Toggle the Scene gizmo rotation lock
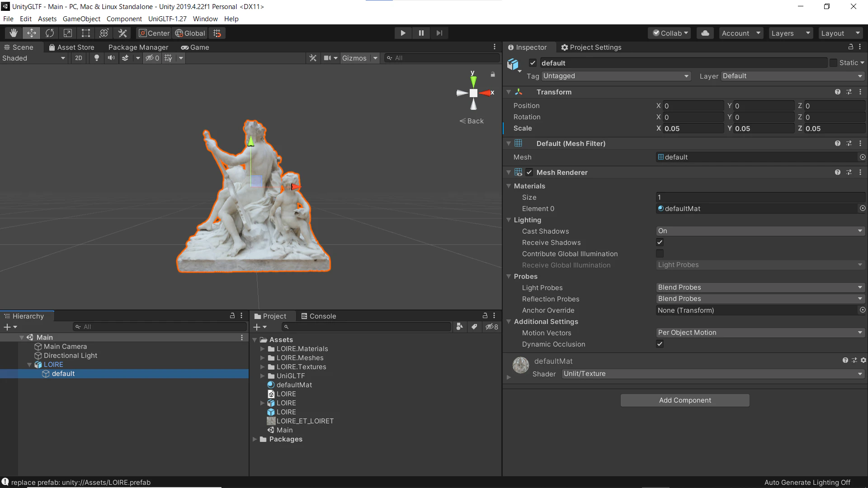This screenshot has width=868, height=488. (x=493, y=74)
